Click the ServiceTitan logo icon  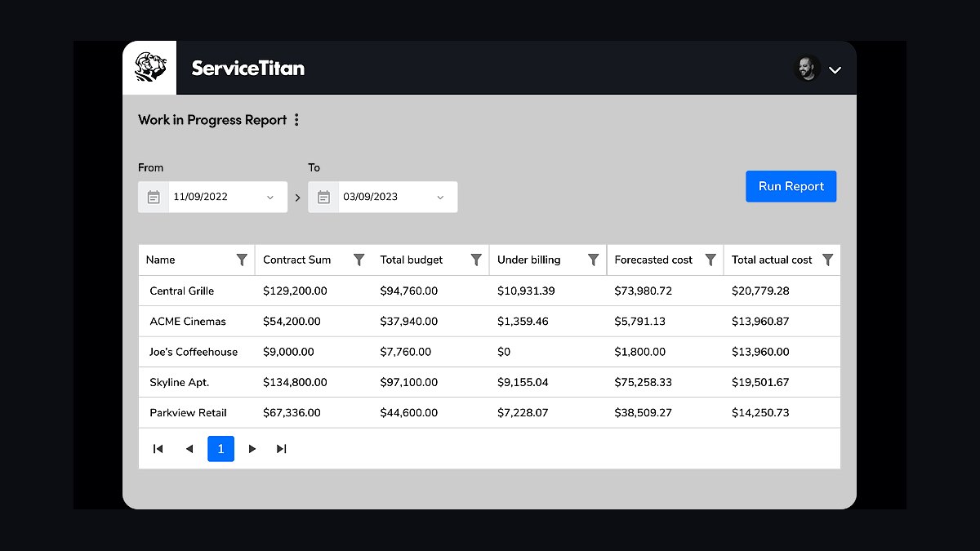pos(149,68)
